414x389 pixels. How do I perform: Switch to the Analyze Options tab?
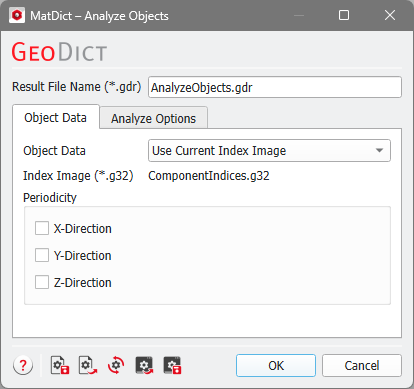click(x=153, y=118)
